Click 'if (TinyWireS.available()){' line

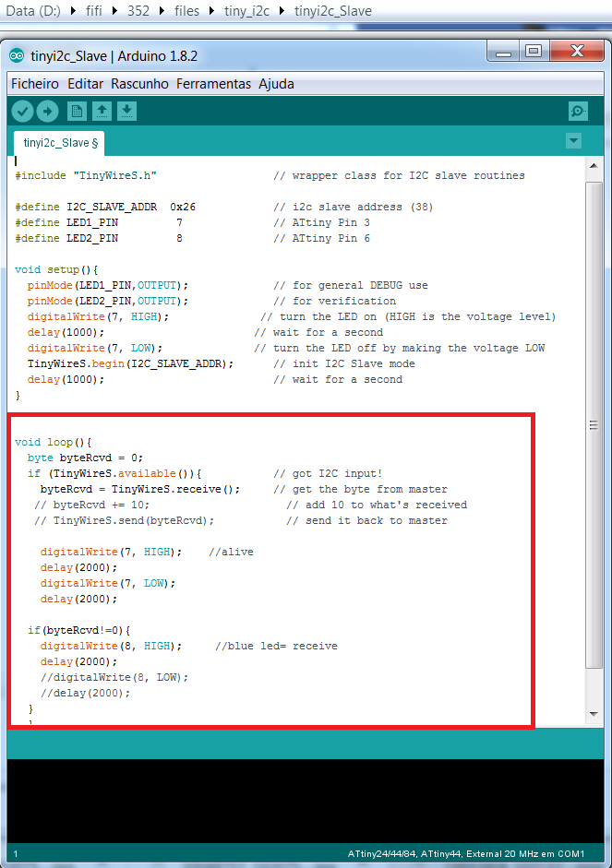click(114, 473)
